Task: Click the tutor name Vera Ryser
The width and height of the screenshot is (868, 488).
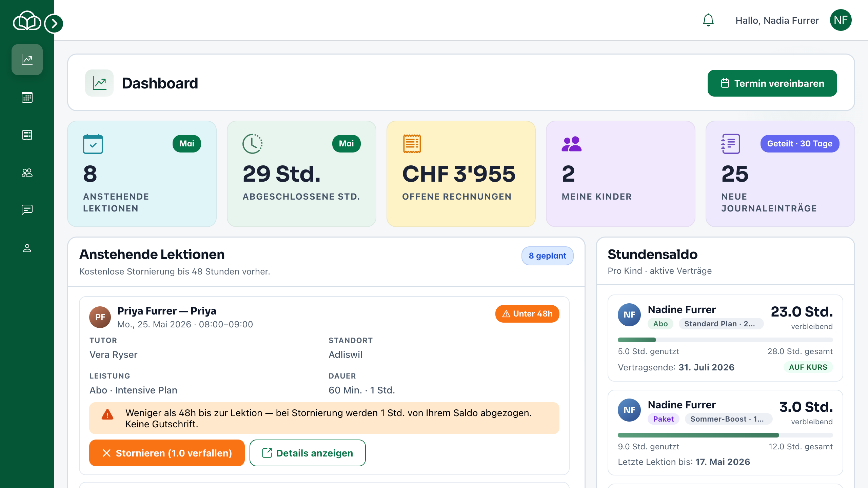Action: 113,355
